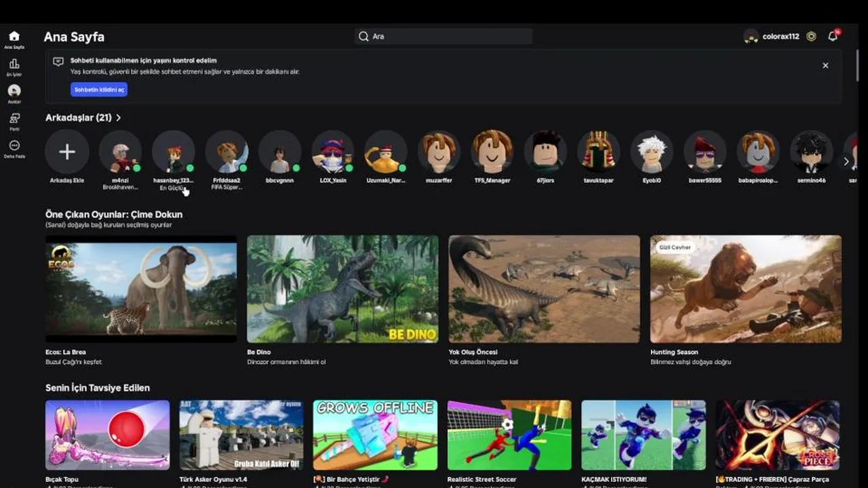
Task: Open the Parti icon in sidebar
Action: pyautogui.click(x=14, y=119)
